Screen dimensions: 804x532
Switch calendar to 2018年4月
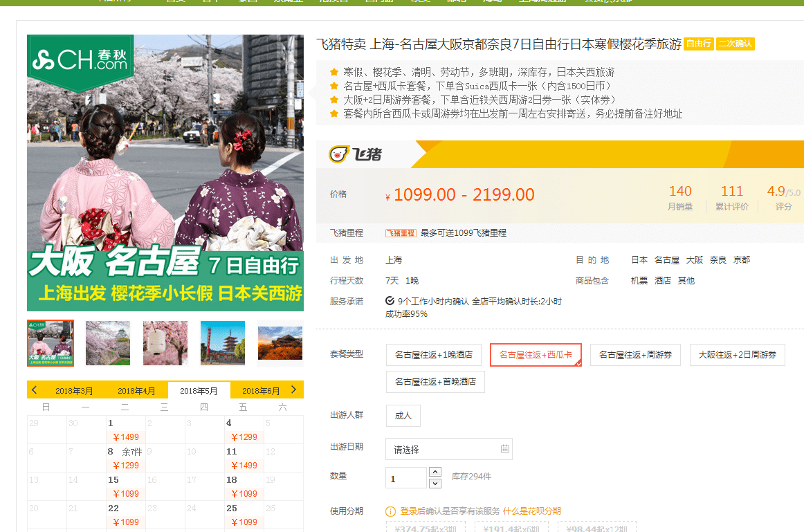point(136,391)
